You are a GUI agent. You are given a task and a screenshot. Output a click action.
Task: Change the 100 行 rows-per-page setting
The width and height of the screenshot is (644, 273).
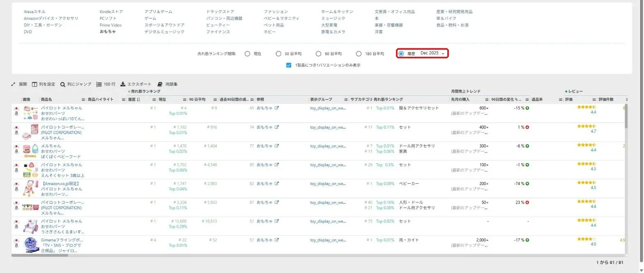point(106,84)
